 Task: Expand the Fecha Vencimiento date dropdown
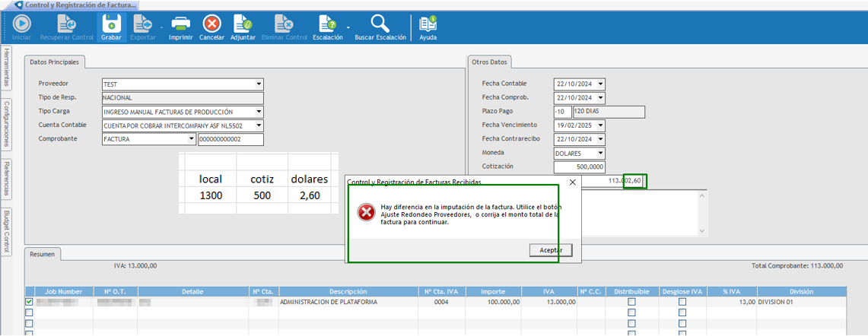[601, 125]
